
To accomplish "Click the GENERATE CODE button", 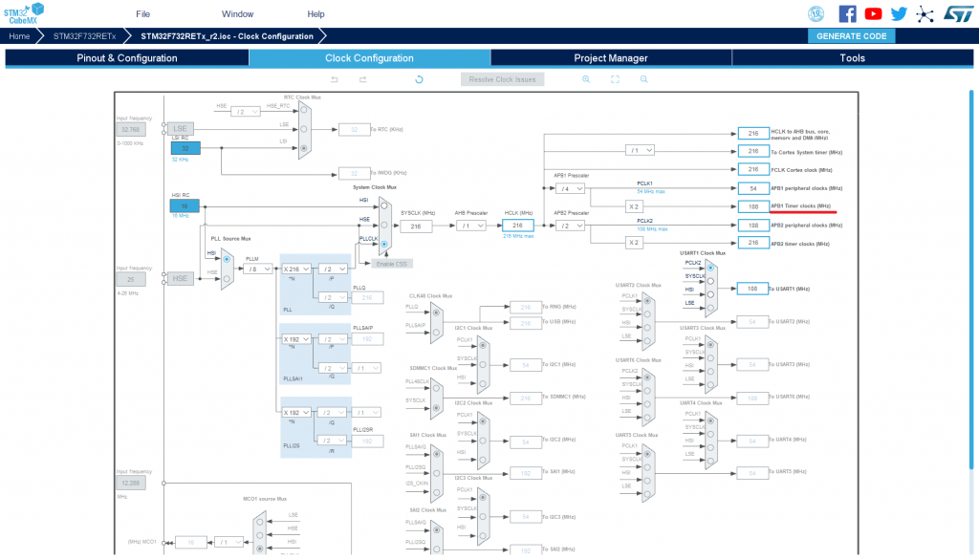I will click(852, 36).
